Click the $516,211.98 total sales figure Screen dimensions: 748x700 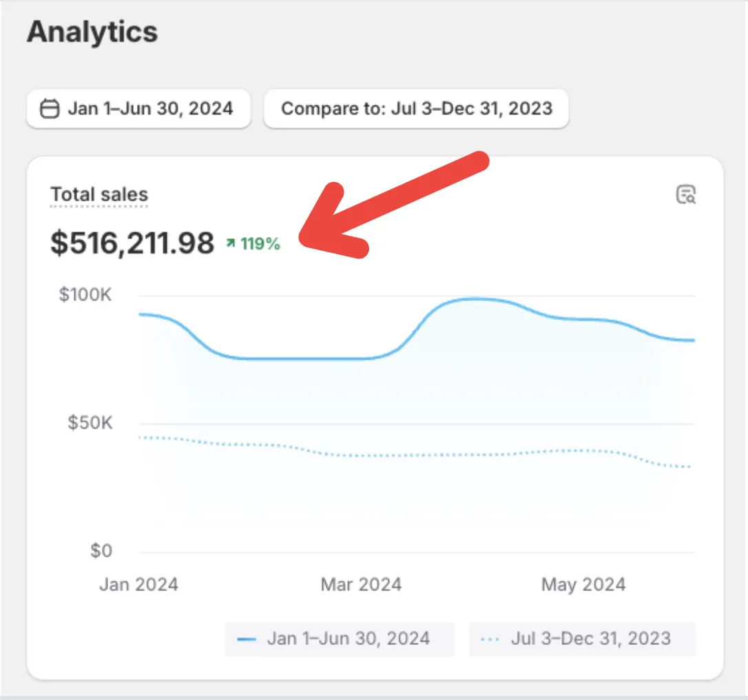click(x=132, y=243)
